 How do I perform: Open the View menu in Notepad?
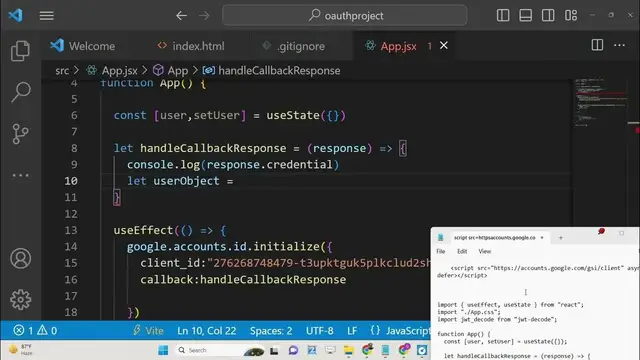coord(484,251)
